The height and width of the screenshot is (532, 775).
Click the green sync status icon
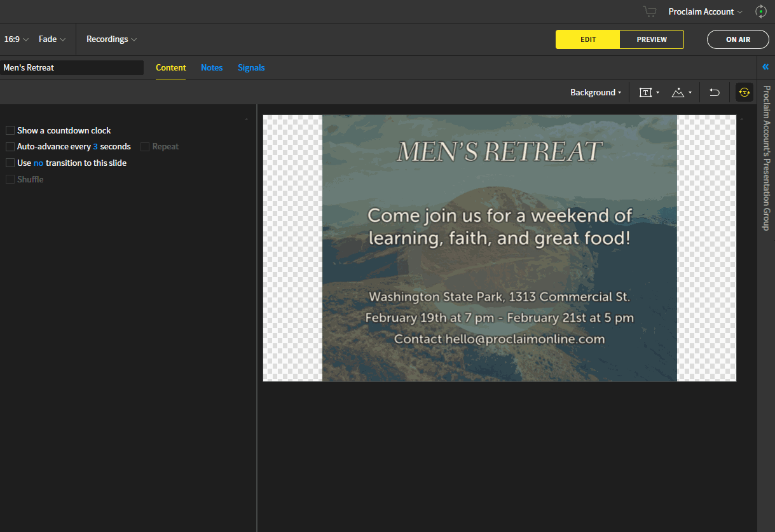pos(760,11)
